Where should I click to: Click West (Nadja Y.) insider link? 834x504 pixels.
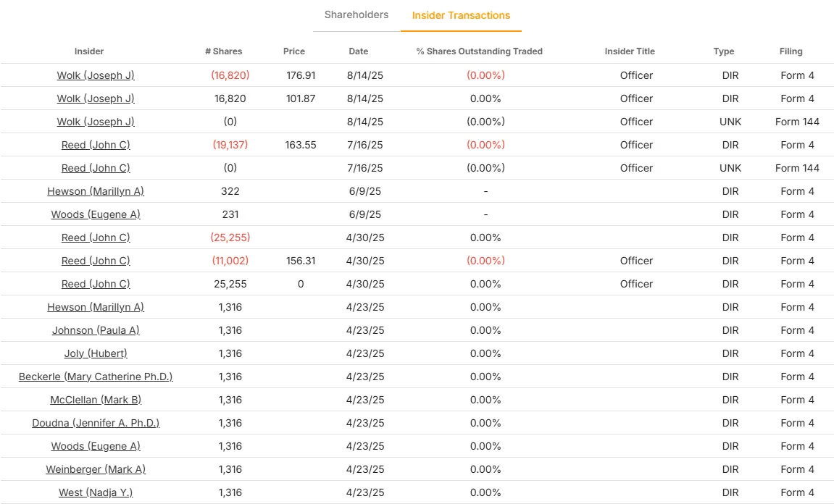click(x=96, y=492)
